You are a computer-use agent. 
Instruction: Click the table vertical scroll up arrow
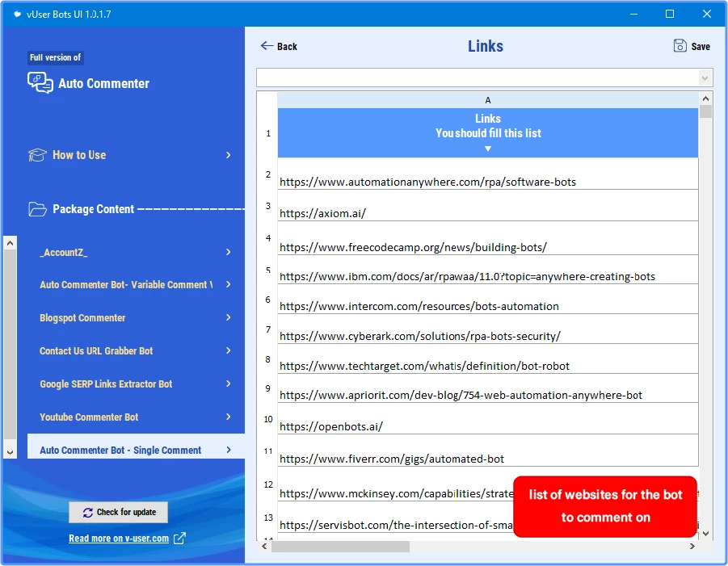[x=705, y=99]
